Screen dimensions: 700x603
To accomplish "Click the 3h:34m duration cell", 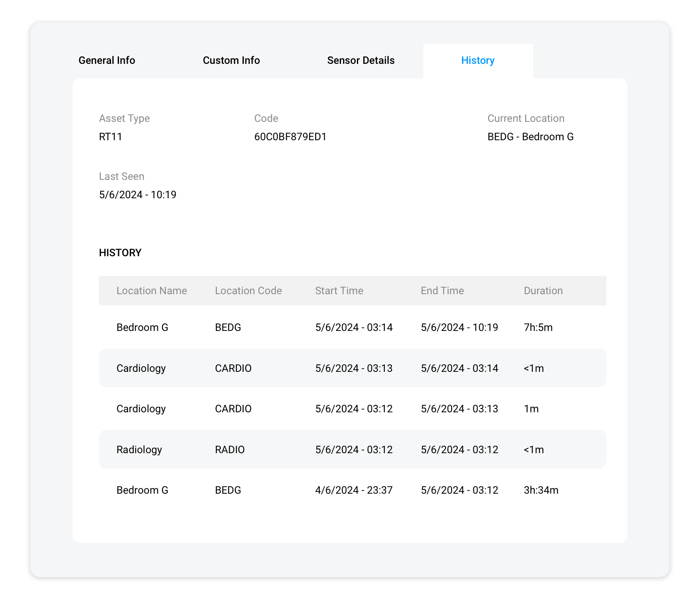I will click(541, 490).
